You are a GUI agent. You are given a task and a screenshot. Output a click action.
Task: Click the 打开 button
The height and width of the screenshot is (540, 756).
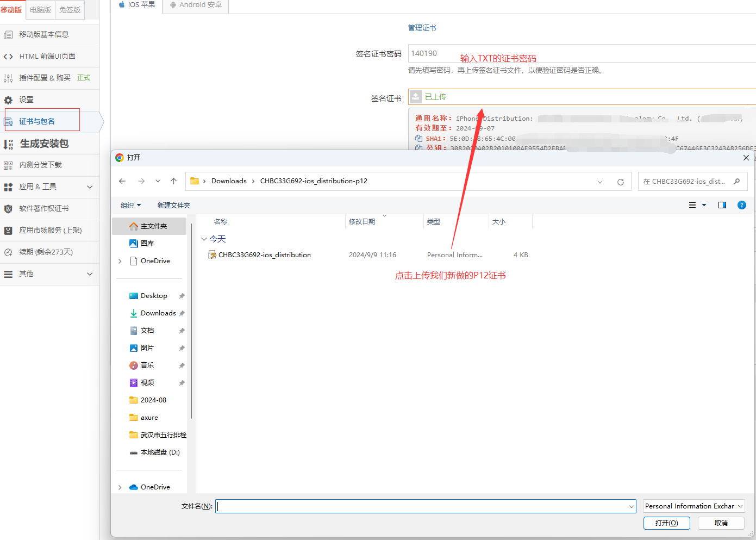coord(667,523)
